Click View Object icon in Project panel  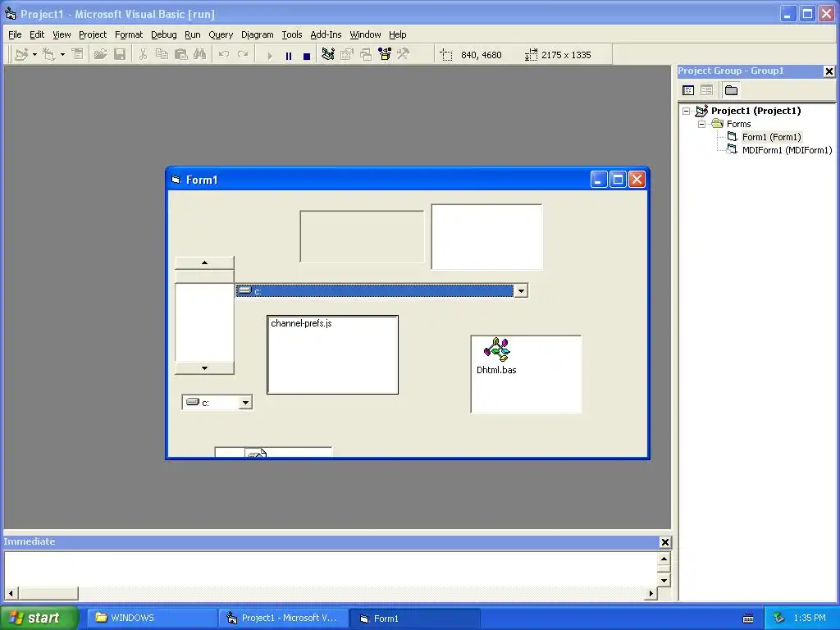pos(706,90)
